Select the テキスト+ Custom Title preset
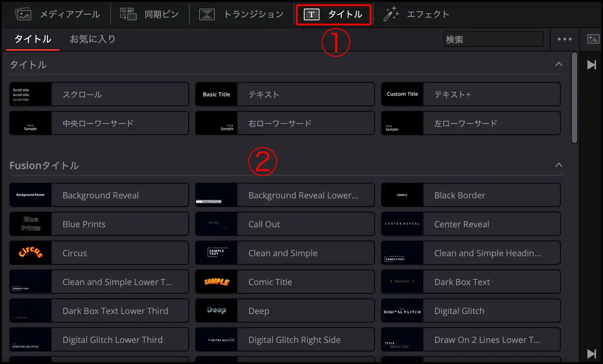The width and height of the screenshot is (603, 364). [x=471, y=94]
